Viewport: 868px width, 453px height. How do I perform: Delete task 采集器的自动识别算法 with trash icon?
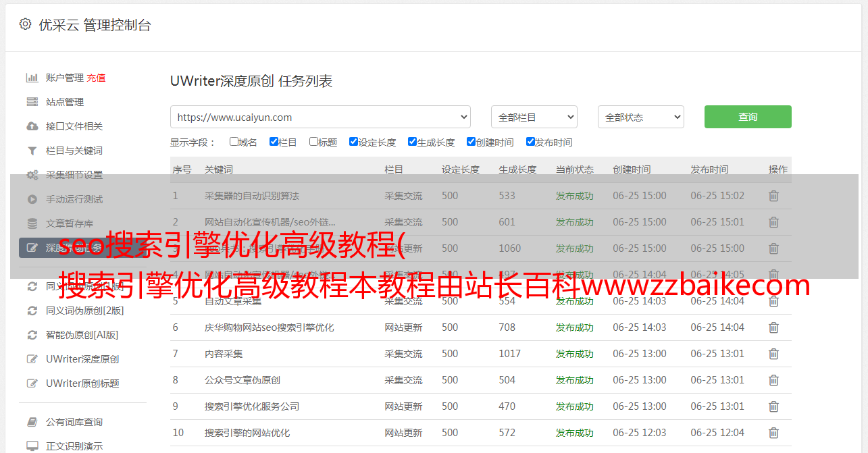[x=773, y=196]
